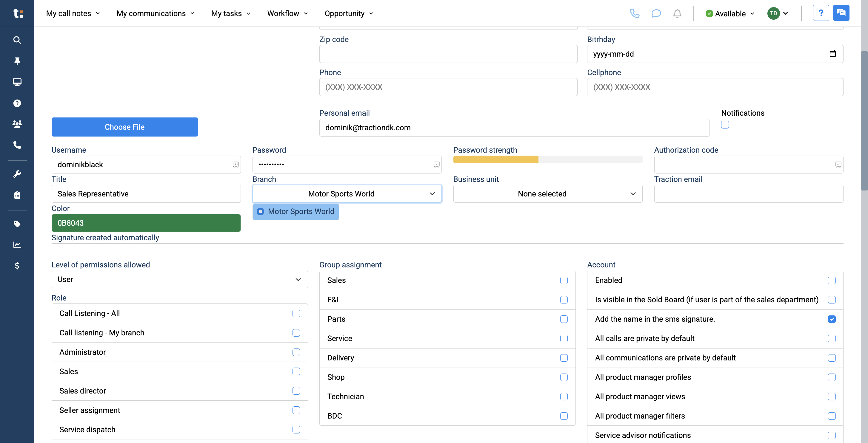
Task: Uncheck Add the name in sms signature
Action: tap(831, 319)
